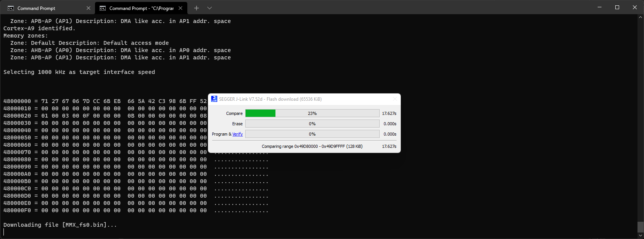The width and height of the screenshot is (644, 239).
Task: Close the J-Link Flash download dialog
Action: click(395, 99)
